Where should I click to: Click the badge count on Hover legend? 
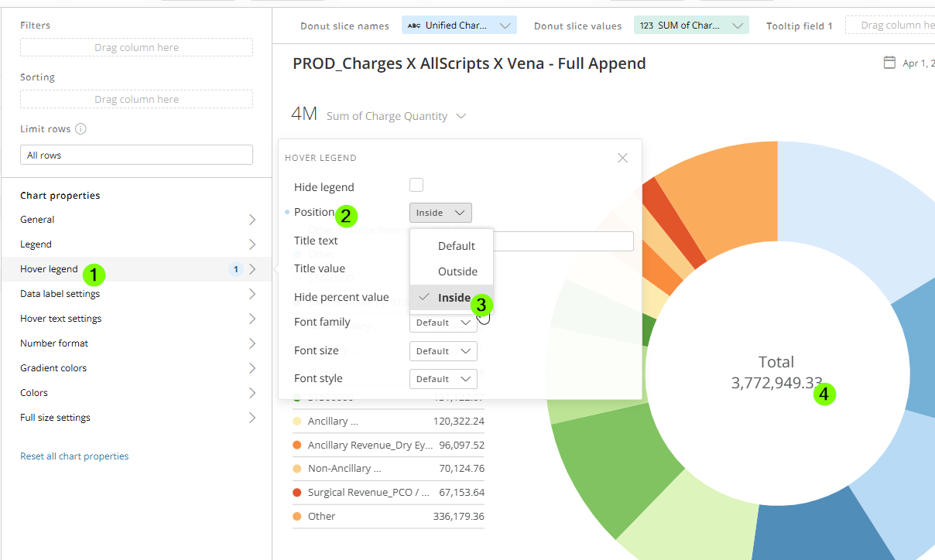tap(236, 269)
